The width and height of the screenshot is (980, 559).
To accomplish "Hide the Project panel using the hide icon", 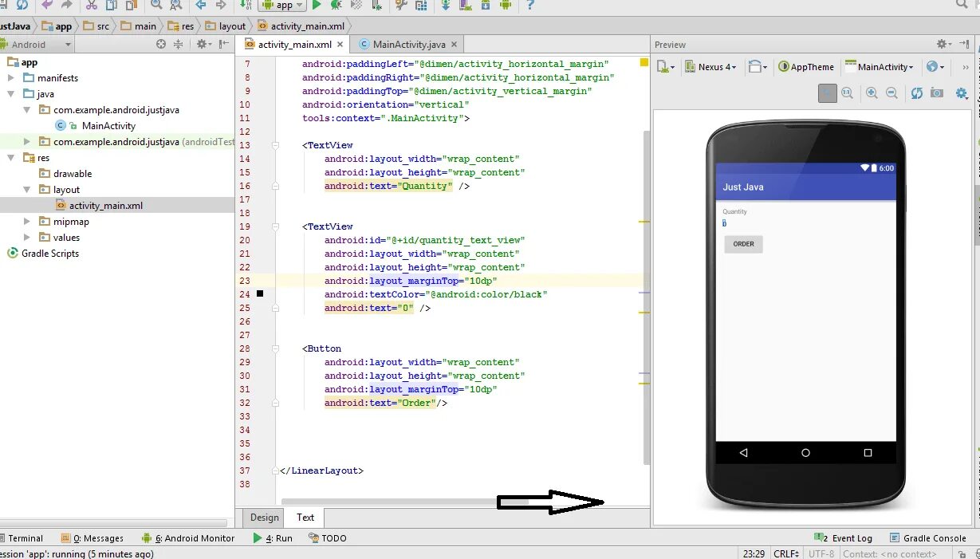I will point(224,44).
